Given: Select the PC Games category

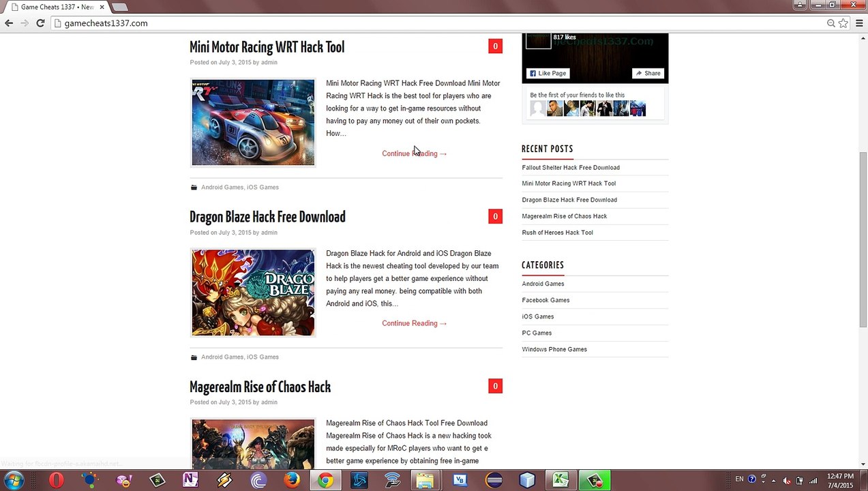Looking at the screenshot, I should (x=537, y=333).
